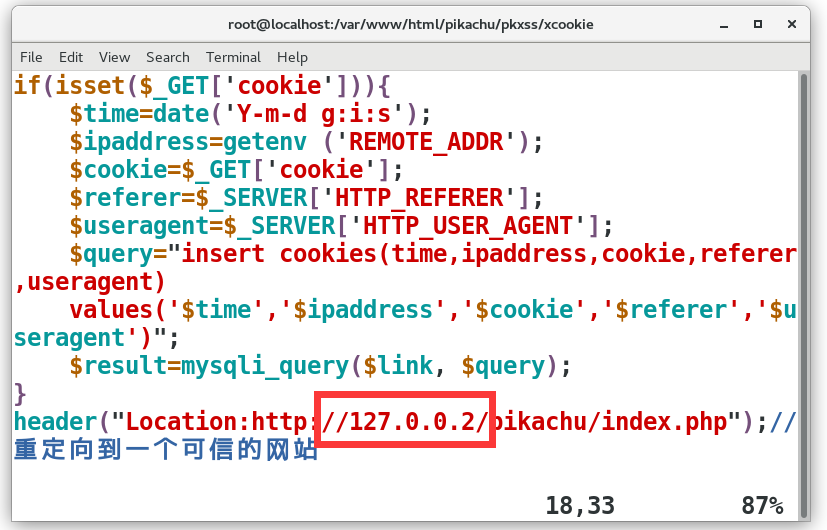
Task: Close the terminal window
Action: (x=792, y=24)
